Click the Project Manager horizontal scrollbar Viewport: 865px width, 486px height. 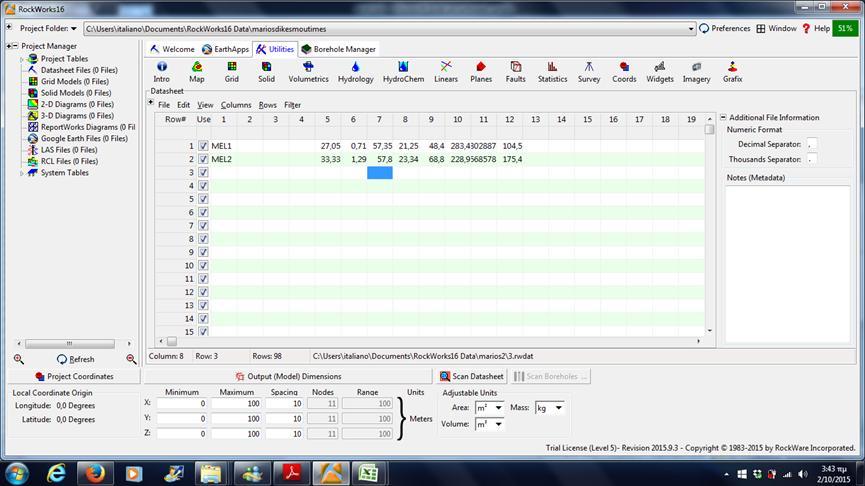[x=70, y=343]
